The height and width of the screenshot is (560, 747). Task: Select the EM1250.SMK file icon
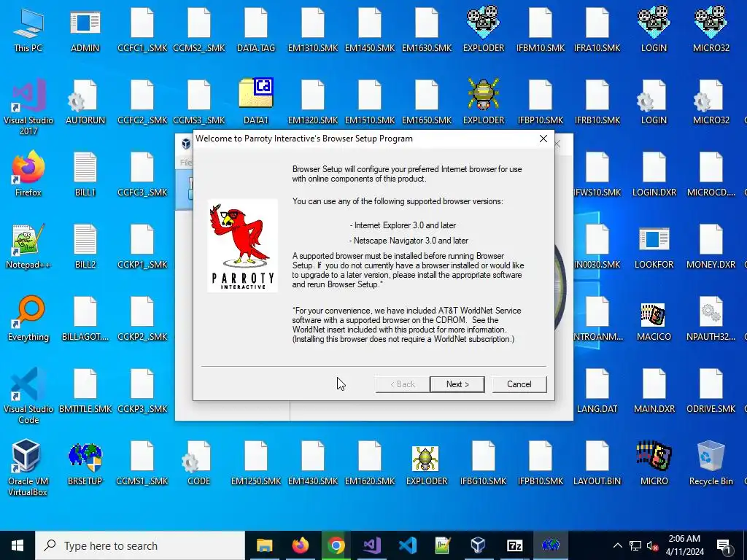pos(256,463)
